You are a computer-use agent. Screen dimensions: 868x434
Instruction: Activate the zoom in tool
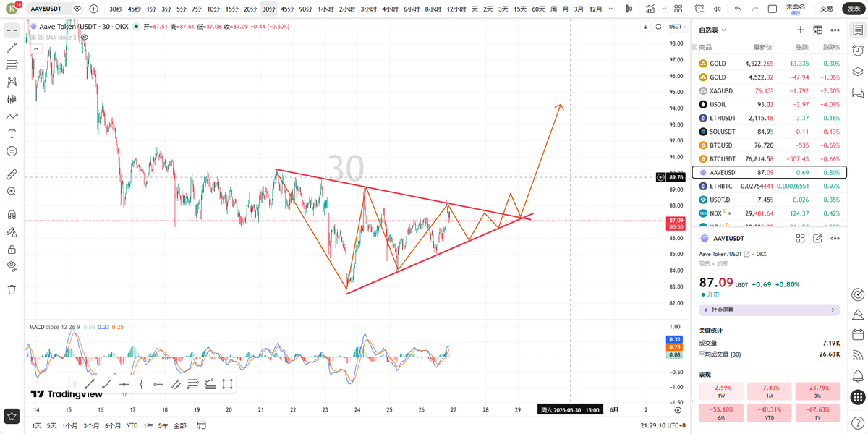(x=12, y=192)
